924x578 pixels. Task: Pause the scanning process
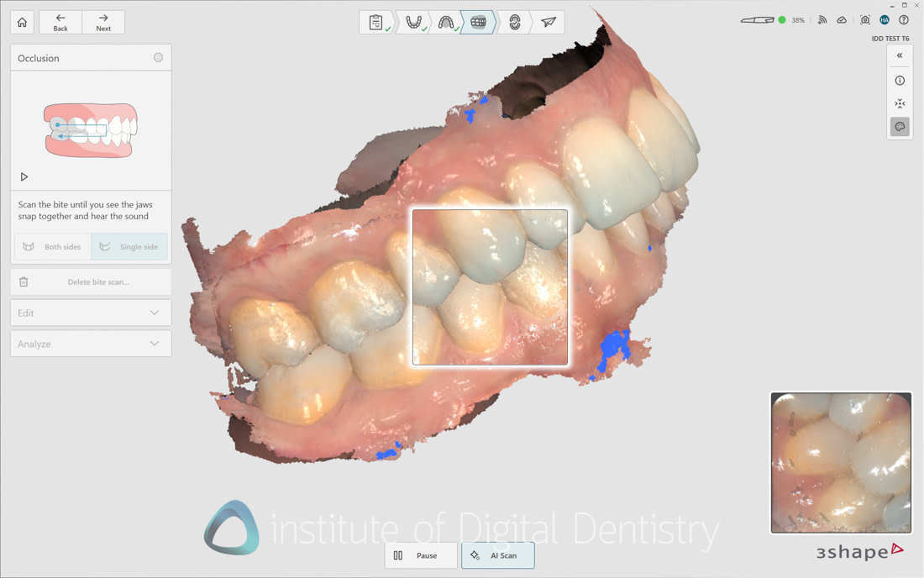pos(420,555)
